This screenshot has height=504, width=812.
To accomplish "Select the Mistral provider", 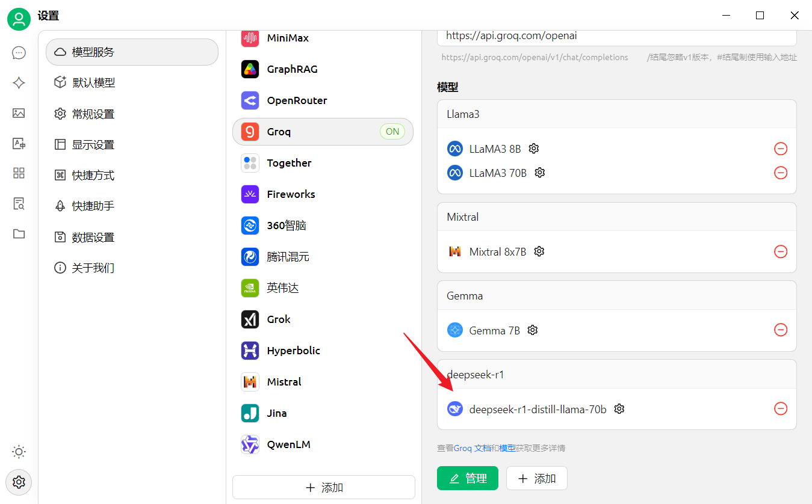I will [x=323, y=382].
